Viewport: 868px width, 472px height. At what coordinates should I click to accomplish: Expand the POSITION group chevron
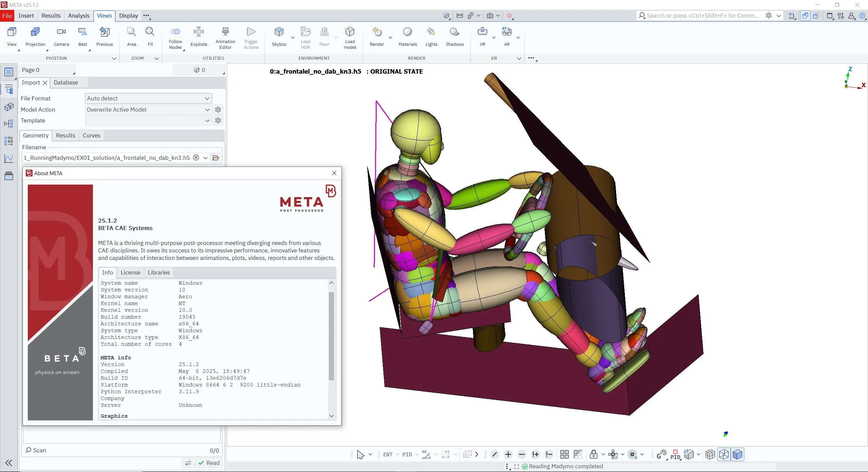click(114, 58)
